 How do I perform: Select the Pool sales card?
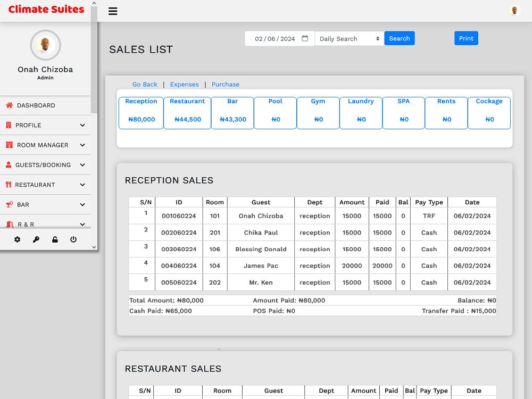point(275,113)
